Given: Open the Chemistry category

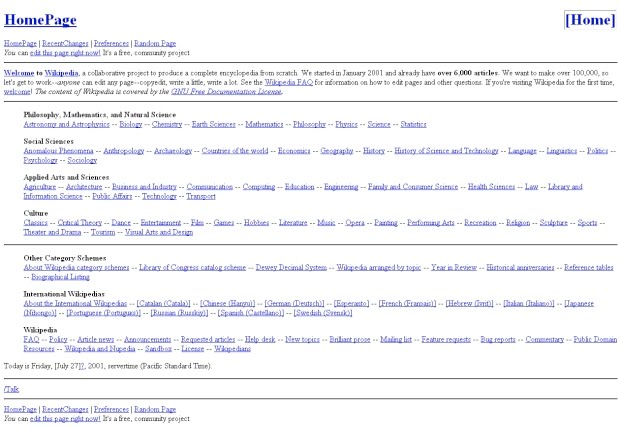Looking at the screenshot, I should click(x=167, y=125).
